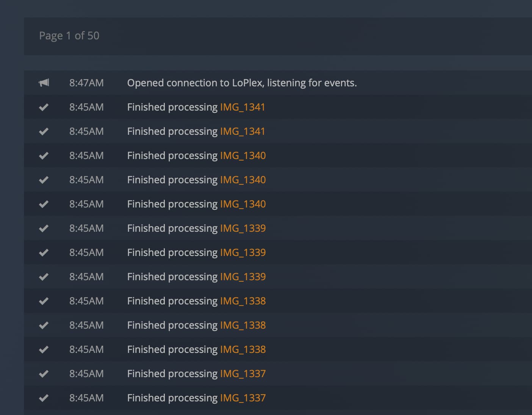Open the lowest IMG_1338 link
Screen dimensions: 532x415
coord(243,349)
